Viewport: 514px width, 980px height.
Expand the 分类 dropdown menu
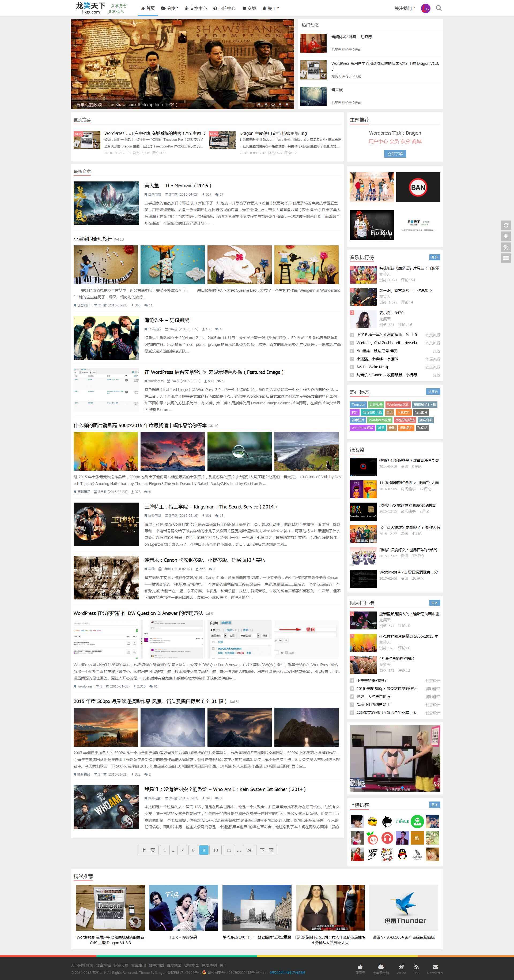click(170, 8)
